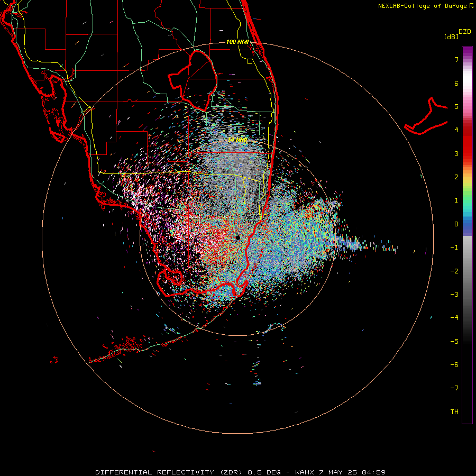Click the positive 1 scale label
This screenshot has width=476, height=476.
[x=456, y=200]
